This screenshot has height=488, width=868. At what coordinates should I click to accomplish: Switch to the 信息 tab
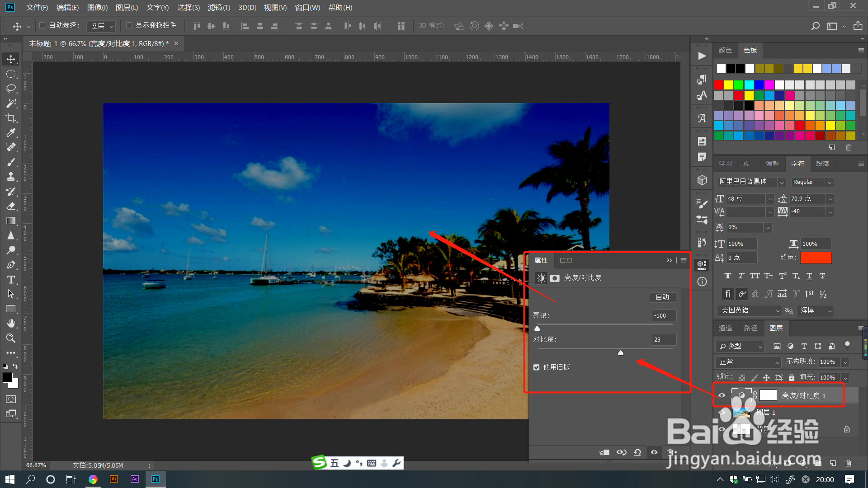[x=566, y=260]
